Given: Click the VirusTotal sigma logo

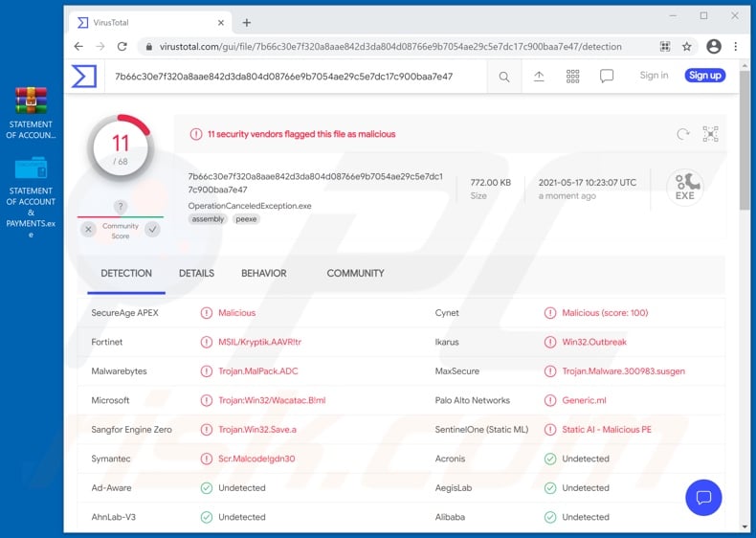Looking at the screenshot, I should click(84, 77).
